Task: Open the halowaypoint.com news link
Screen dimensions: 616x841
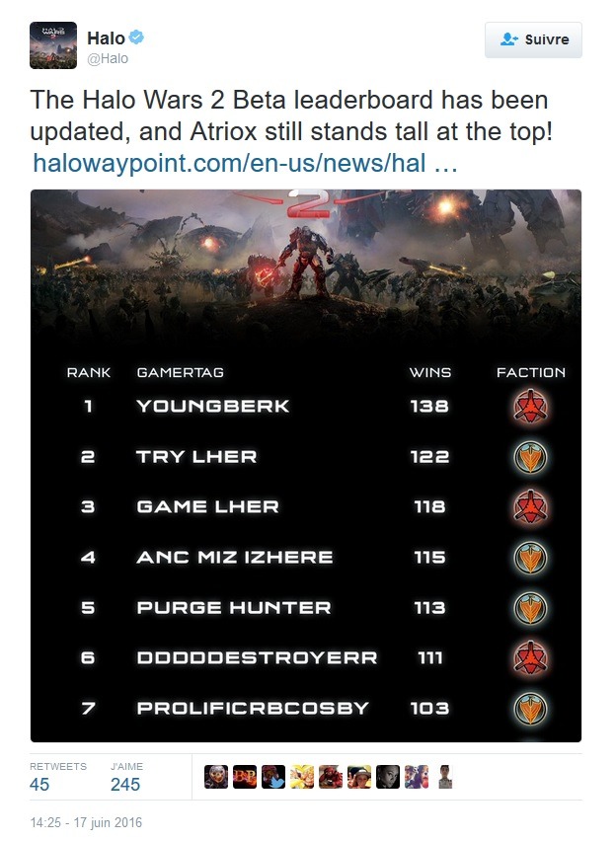Action: pos(245,163)
